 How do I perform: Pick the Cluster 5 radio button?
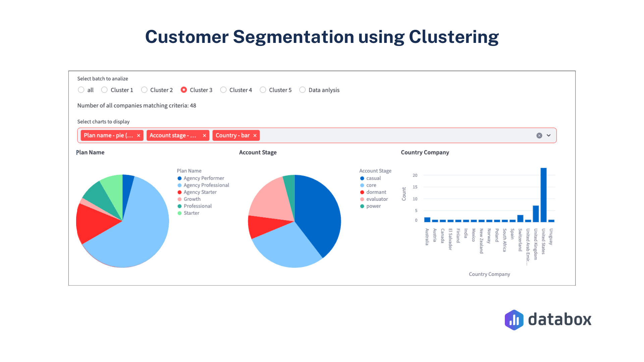tap(263, 90)
